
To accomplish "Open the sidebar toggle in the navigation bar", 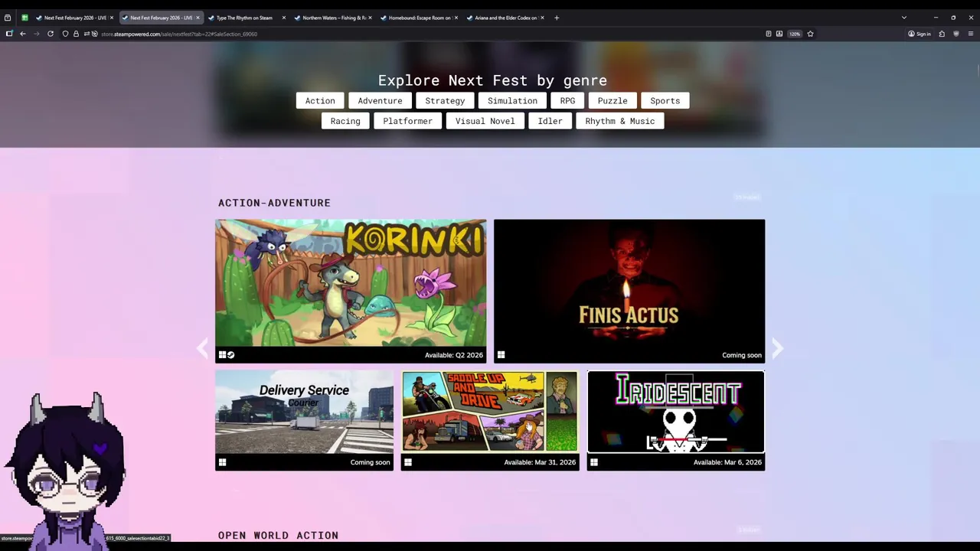I will point(9,34).
